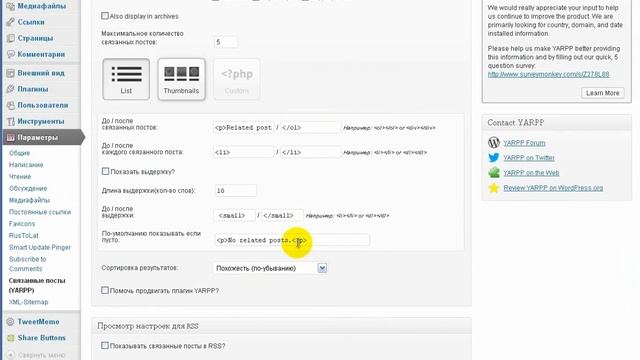
Task: Open YARPP Forum link
Action: click(524, 143)
